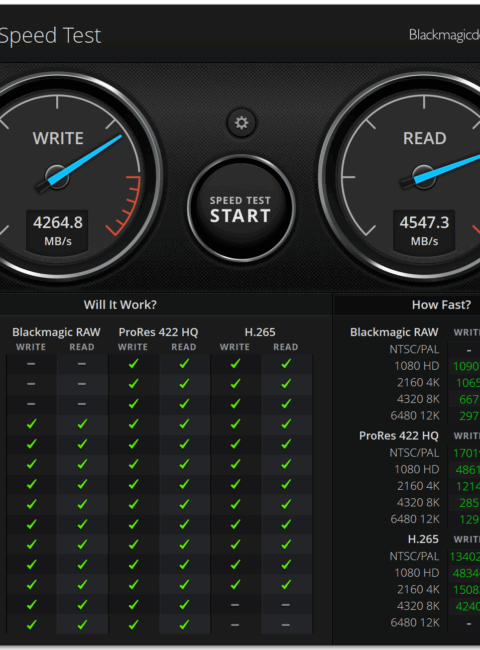480x650 pixels.
Task: Click 1080 HD row under Blackmagic RAW in How Fast
Action: pyautogui.click(x=417, y=366)
